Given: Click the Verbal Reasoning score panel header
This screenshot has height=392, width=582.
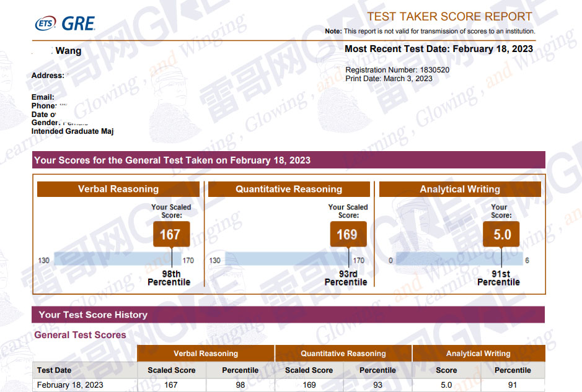Looking at the screenshot, I should [118, 189].
